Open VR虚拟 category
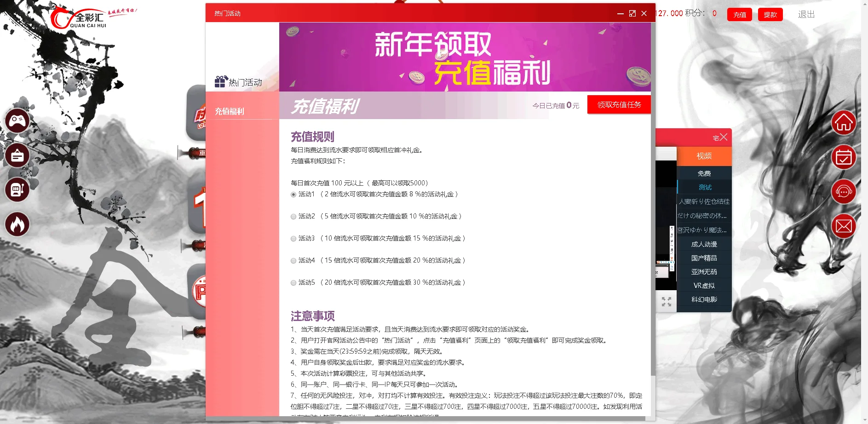 pos(704,286)
